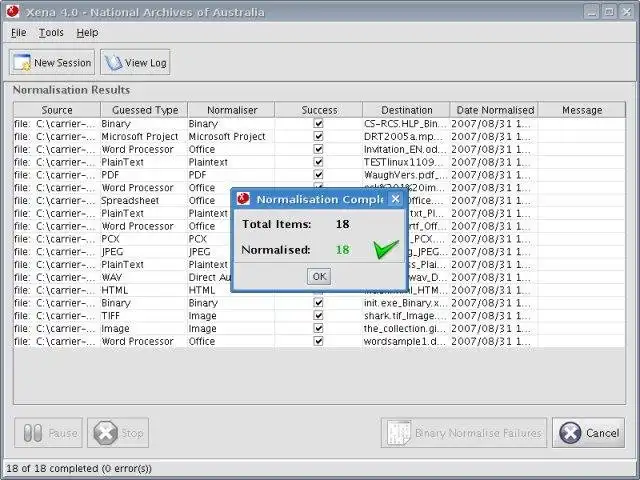The height and width of the screenshot is (480, 640).
Task: Click the red icon in Normalisation Complete dialog title
Action: [x=243, y=199]
